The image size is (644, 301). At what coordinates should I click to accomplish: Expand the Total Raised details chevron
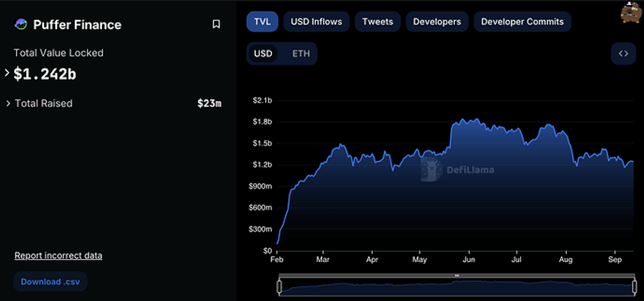tap(8, 103)
